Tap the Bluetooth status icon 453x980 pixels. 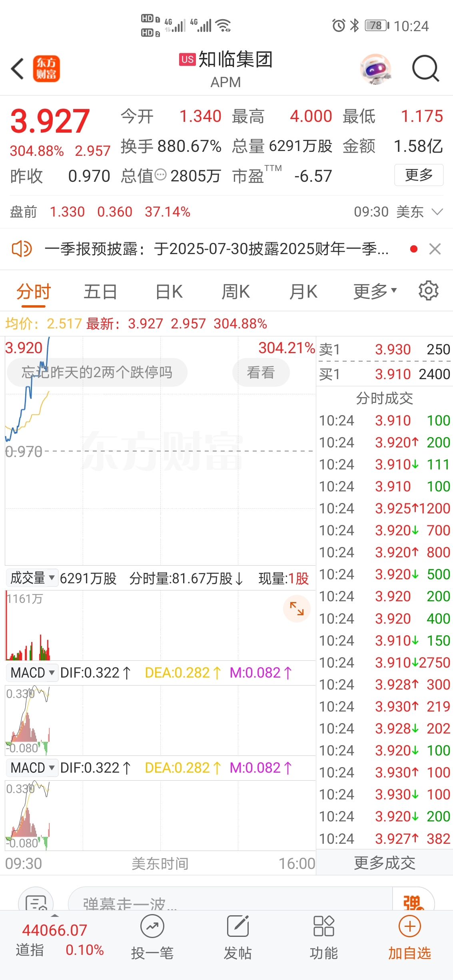pos(355,26)
